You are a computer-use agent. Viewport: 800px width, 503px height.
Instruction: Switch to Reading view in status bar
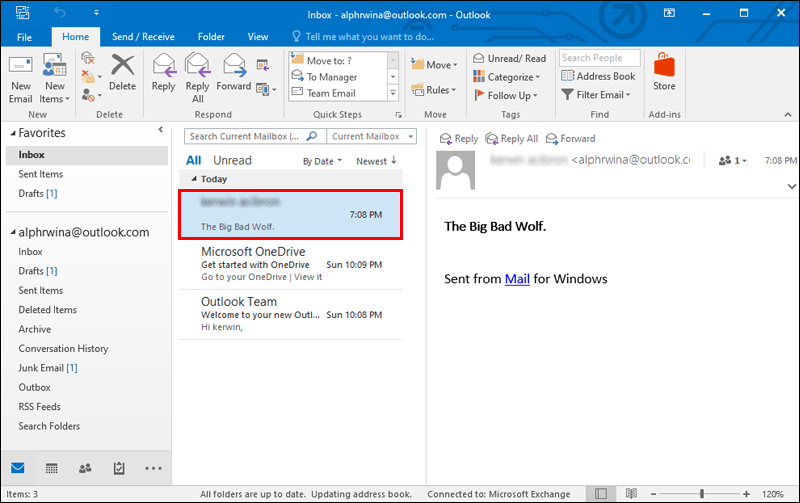click(x=631, y=494)
